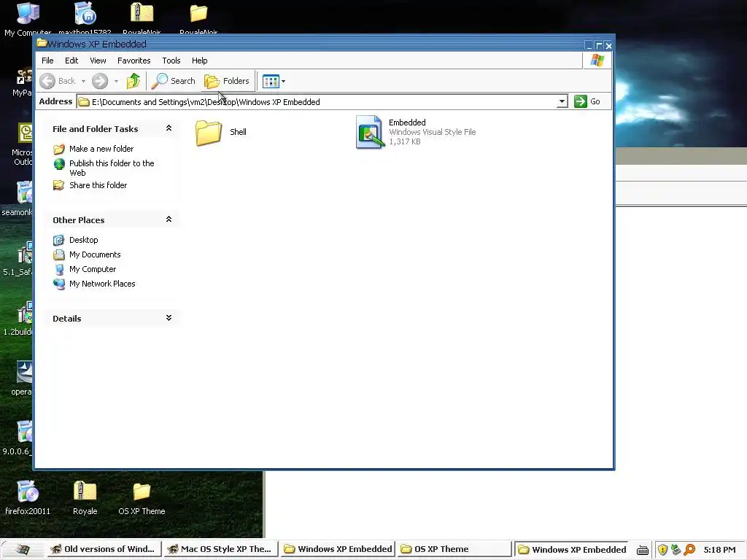Select OS XP Theme desktop folder

point(142,497)
